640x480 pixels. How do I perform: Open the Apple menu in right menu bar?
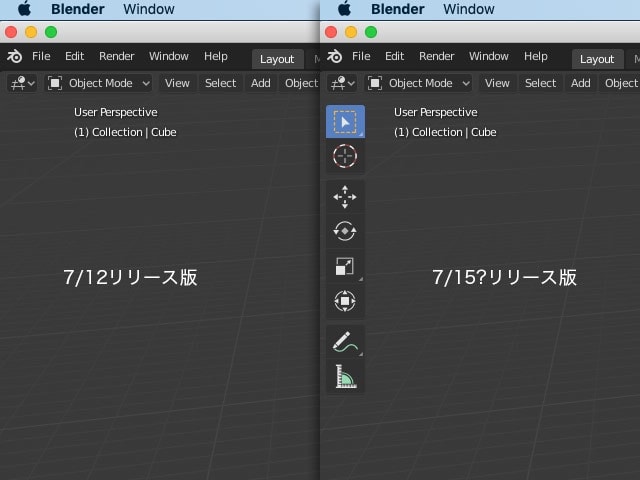[x=345, y=9]
